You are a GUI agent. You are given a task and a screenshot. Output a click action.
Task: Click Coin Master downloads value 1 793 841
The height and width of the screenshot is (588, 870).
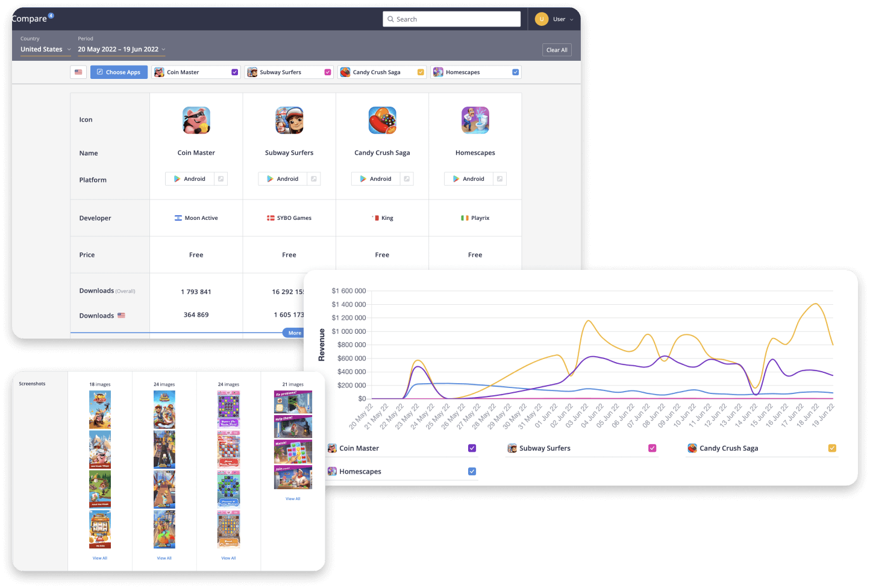click(x=196, y=292)
